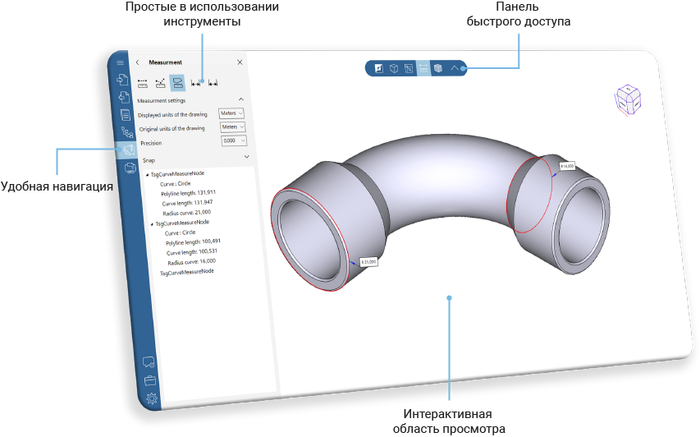Open the hamburger menu in the sidebar

click(120, 62)
